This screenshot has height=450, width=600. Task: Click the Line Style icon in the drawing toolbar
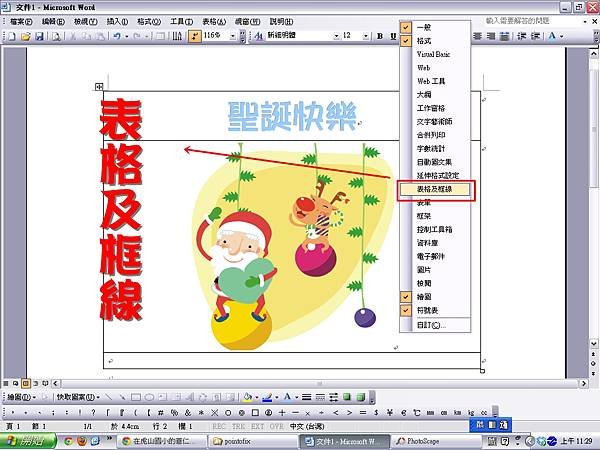point(307,397)
